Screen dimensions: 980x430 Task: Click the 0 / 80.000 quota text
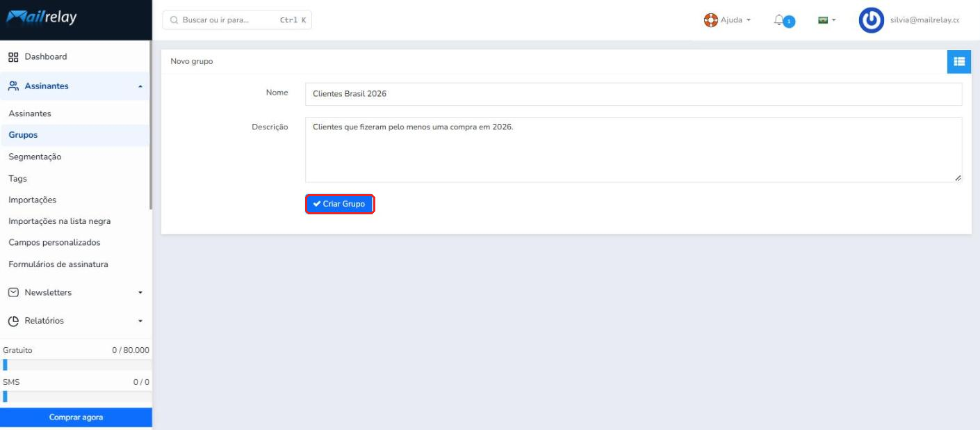tap(131, 351)
